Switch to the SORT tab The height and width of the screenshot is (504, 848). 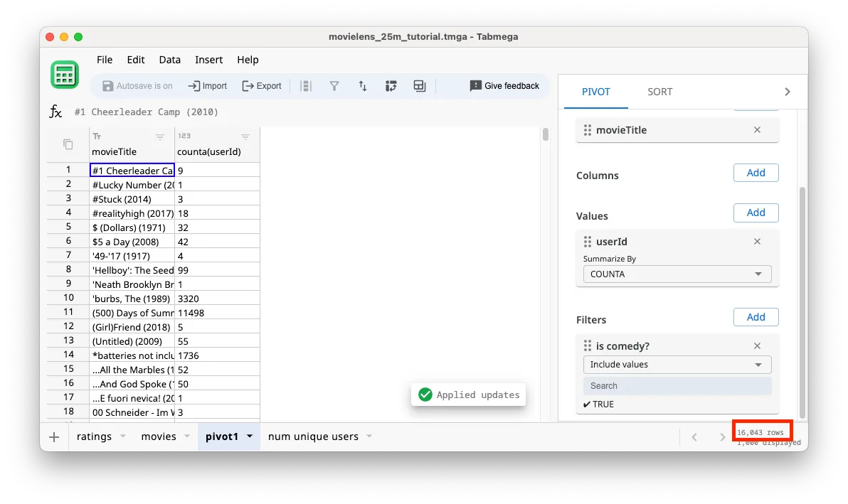click(659, 92)
